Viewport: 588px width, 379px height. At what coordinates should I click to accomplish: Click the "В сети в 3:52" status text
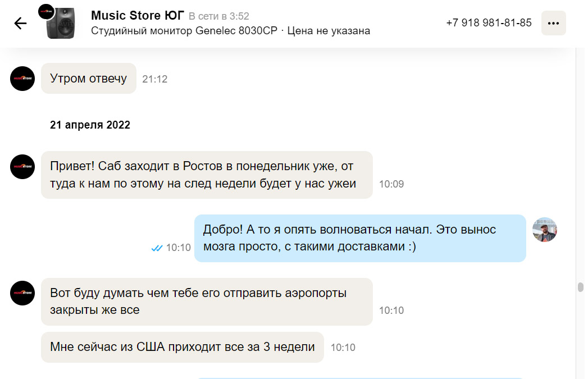218,16
